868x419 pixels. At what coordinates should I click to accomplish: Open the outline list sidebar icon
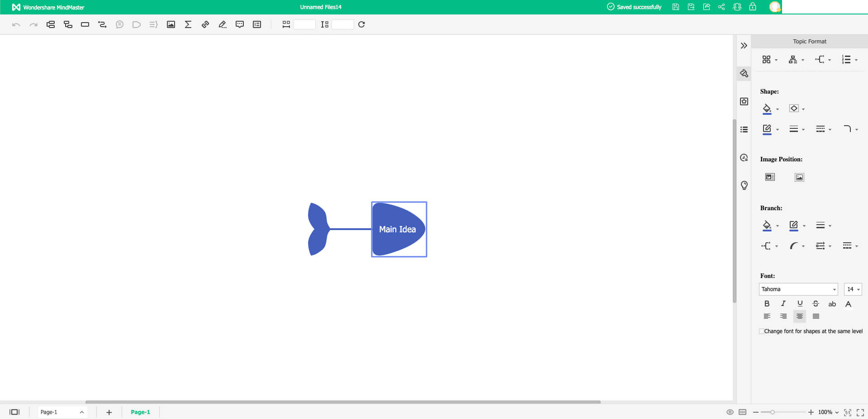pyautogui.click(x=744, y=130)
